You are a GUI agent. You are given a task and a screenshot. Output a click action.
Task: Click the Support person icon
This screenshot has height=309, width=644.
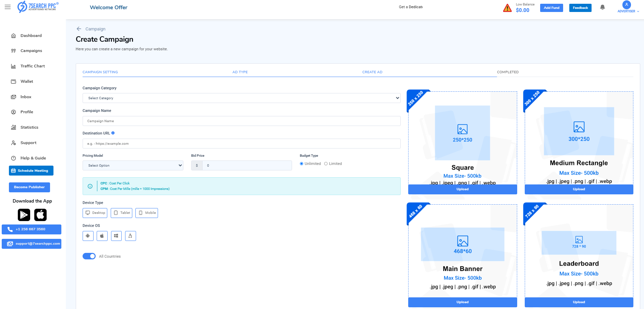[13, 143]
